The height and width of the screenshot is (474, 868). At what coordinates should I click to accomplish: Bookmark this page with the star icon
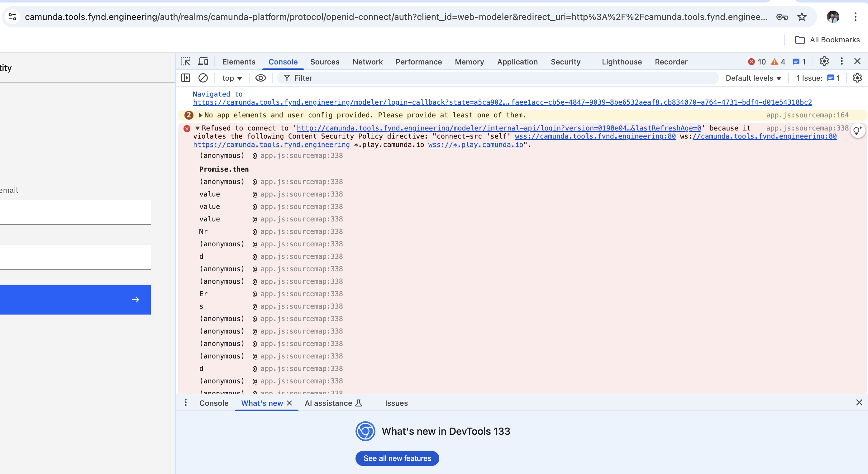[802, 17]
